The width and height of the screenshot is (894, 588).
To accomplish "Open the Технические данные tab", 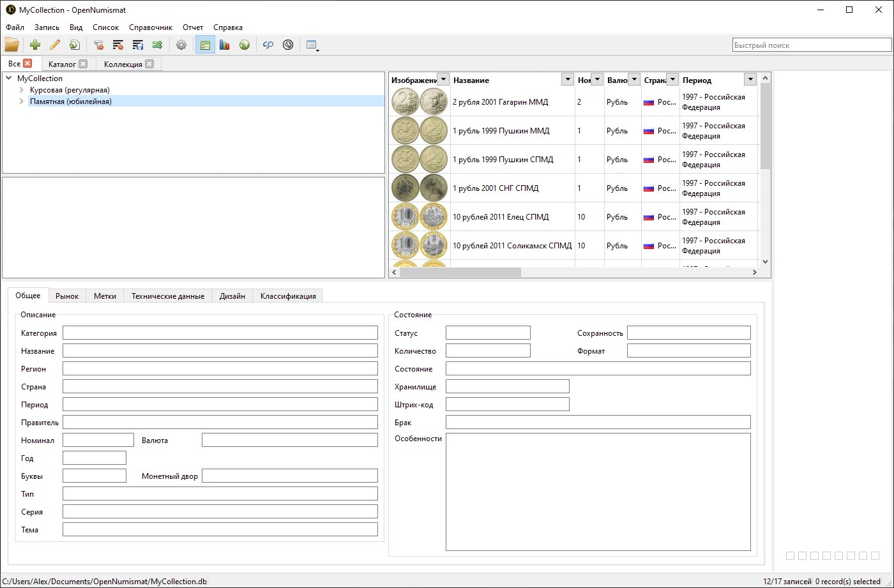I will tap(168, 296).
